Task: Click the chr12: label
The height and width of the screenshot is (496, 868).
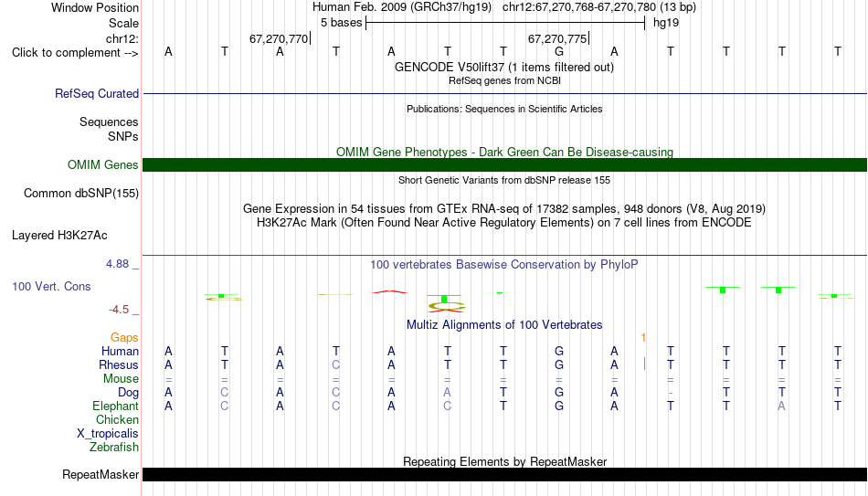Action: 122,38
